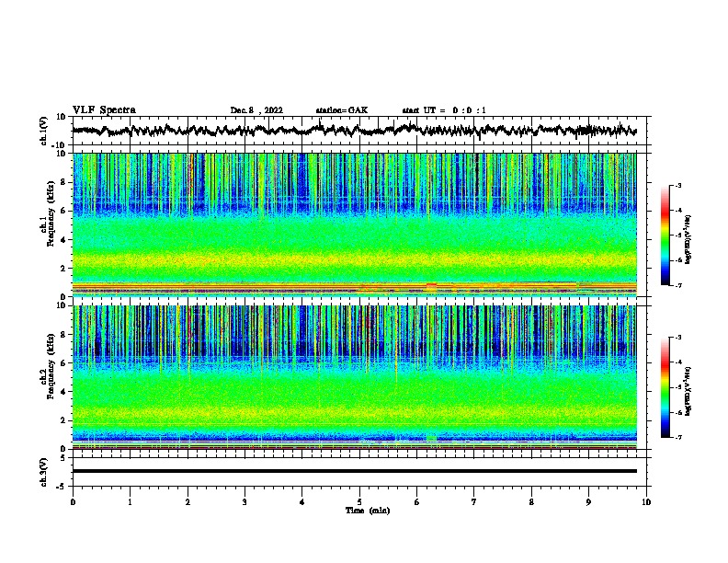Click the "2" tick on ch.1 frequency axis
728x563 pixels.
click(63, 269)
